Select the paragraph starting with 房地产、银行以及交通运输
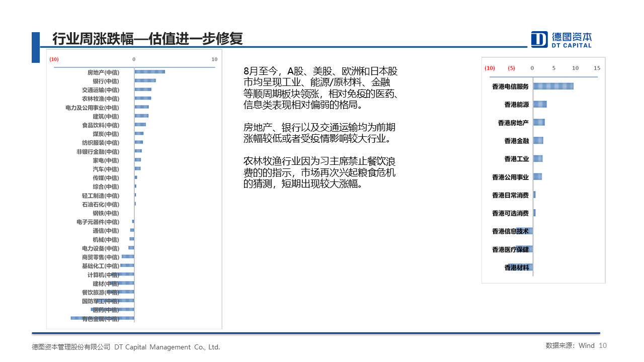Screen dimensions: 644x362 point(319,133)
